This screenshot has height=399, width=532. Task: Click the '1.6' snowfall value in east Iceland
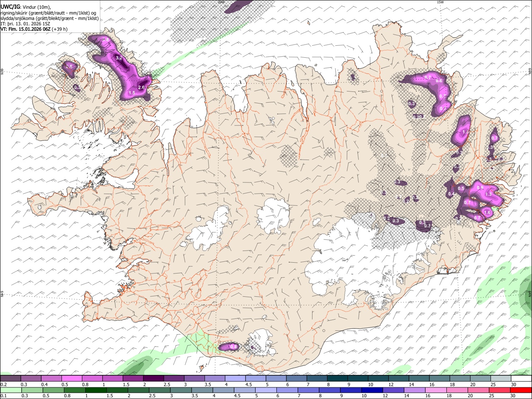[488, 213]
